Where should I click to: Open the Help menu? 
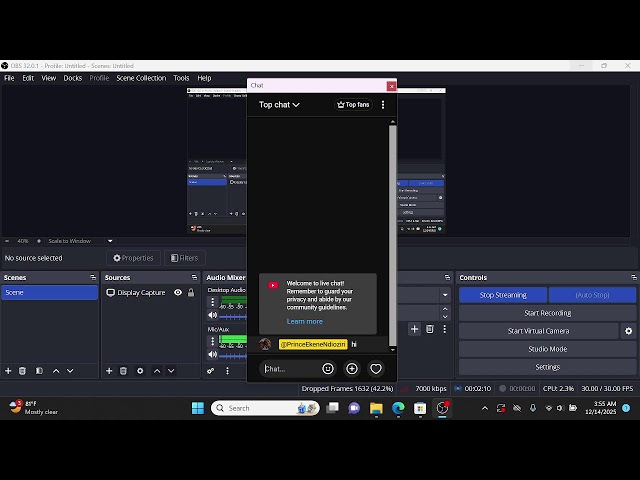click(x=204, y=78)
